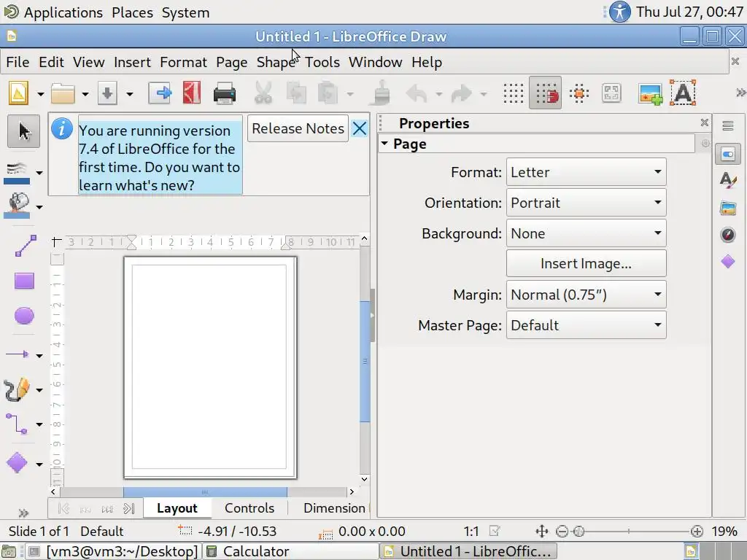747x560 pixels.
Task: Open the New document dropdown arrow
Action: point(41,94)
